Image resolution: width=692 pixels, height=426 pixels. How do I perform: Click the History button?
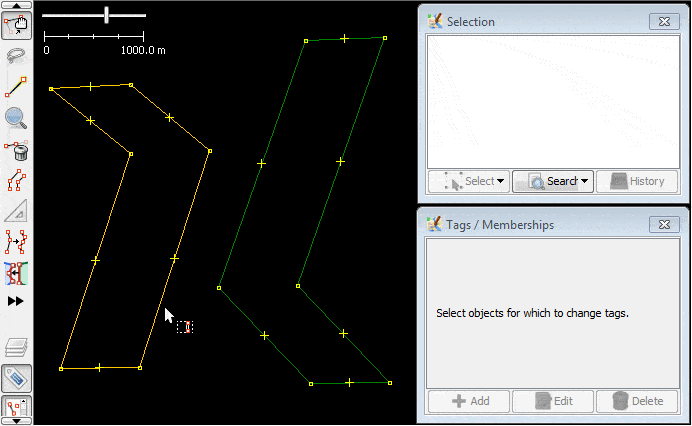point(637,181)
